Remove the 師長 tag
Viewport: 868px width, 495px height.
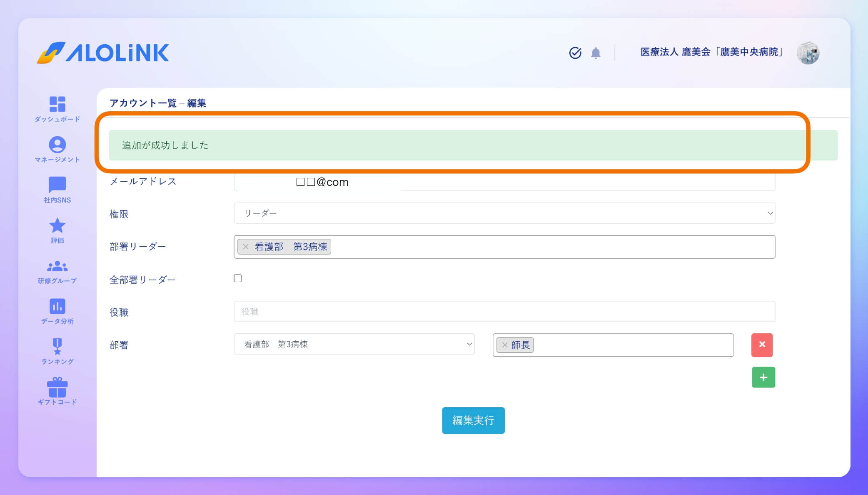[x=505, y=345]
